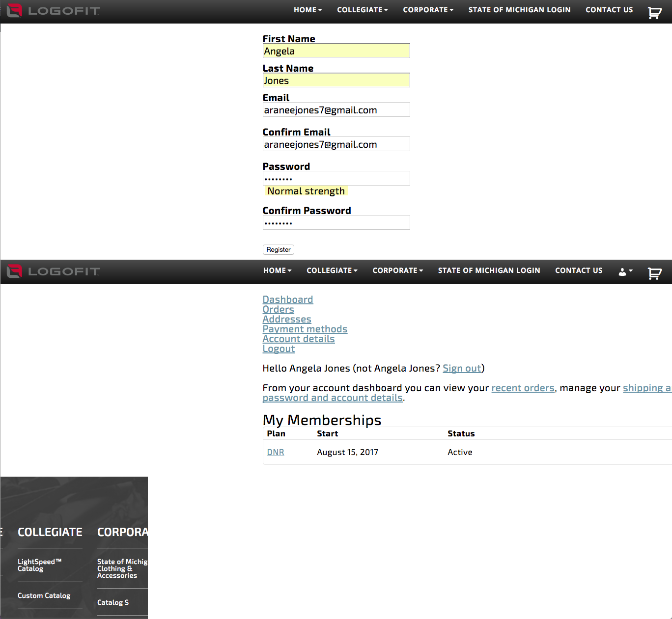Click the Confirm Email input box

(x=336, y=144)
